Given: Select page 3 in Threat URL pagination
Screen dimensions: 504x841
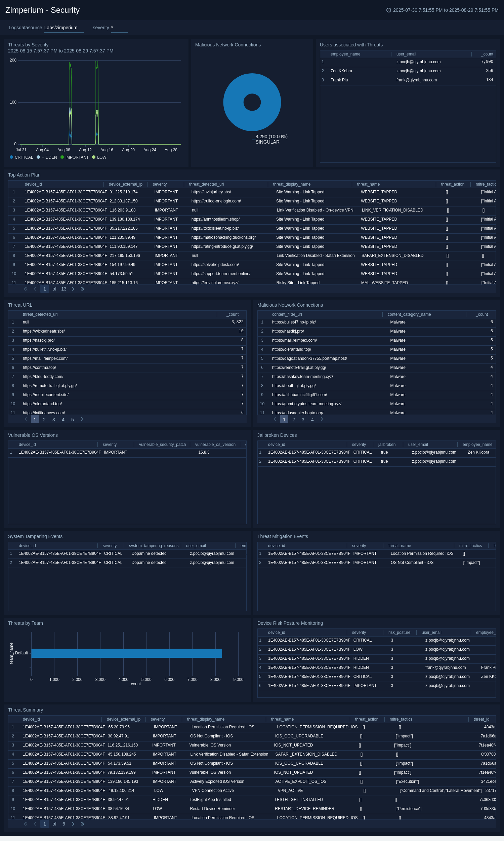Looking at the screenshot, I should click(54, 420).
